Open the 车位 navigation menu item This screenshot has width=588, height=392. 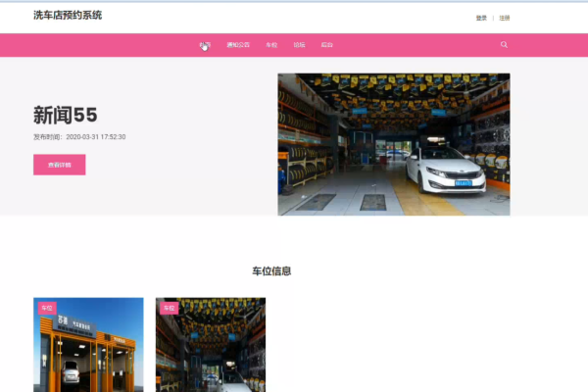pos(271,45)
